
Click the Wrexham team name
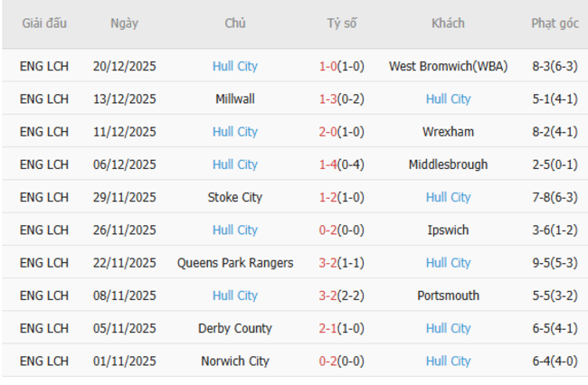coord(448,132)
